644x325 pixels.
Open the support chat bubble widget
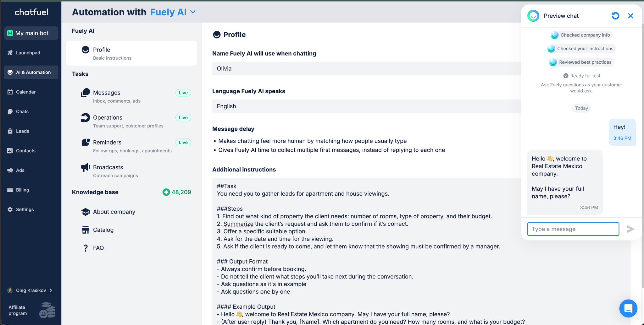tap(628, 308)
